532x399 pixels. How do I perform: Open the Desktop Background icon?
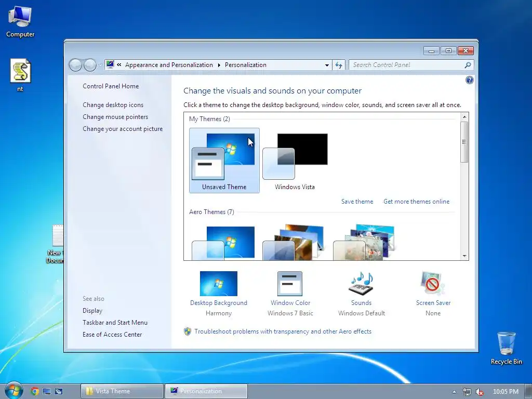[219, 284]
